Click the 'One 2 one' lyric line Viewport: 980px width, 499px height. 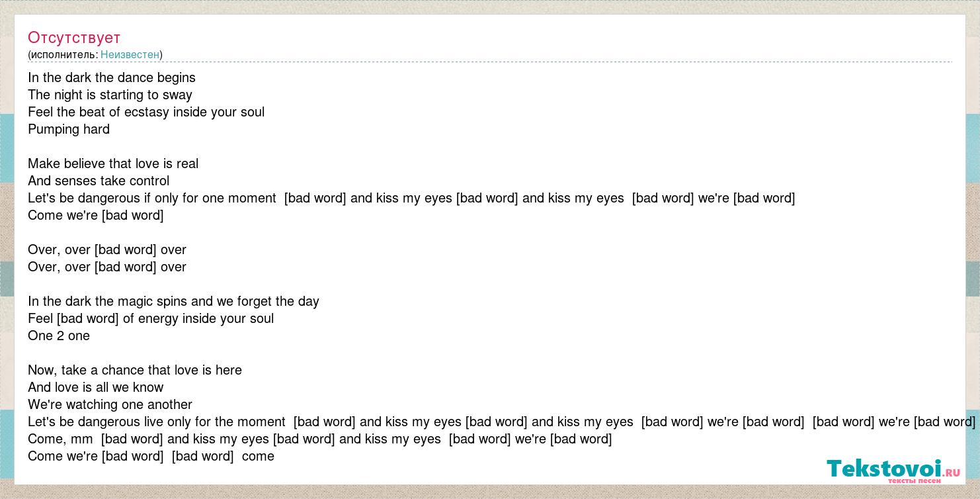(59, 336)
